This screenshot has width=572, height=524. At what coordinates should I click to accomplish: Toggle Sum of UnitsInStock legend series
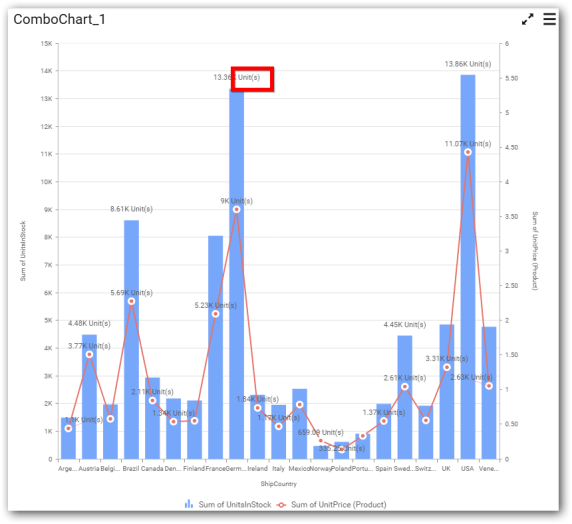[x=235, y=504]
